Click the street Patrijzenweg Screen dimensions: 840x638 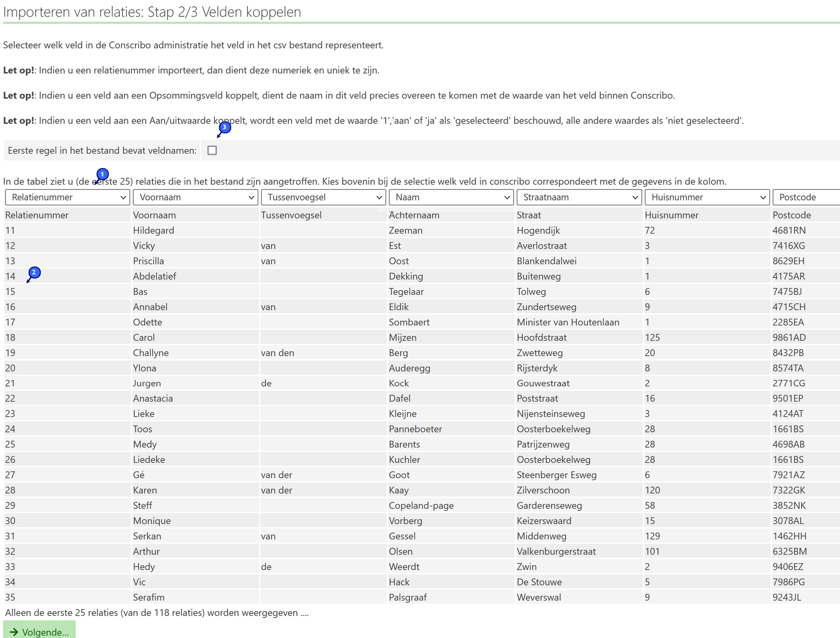(543, 444)
